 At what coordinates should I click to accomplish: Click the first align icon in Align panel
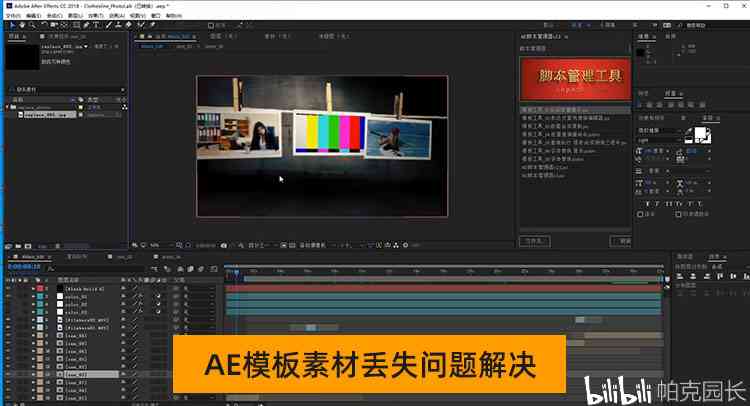coord(680,276)
